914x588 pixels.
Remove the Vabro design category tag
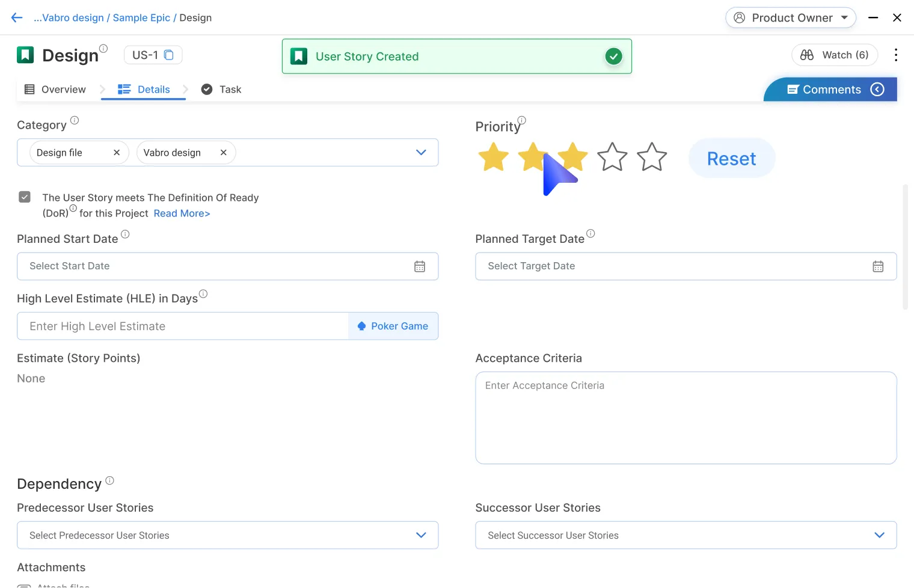223,153
